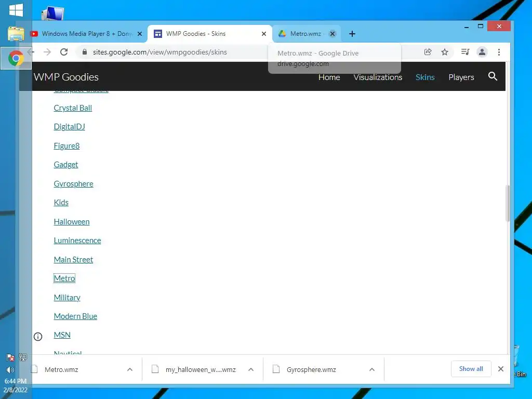Expand options for my_halloween_w....wmz download
Viewport: 532px width, 399px height.
251,369
